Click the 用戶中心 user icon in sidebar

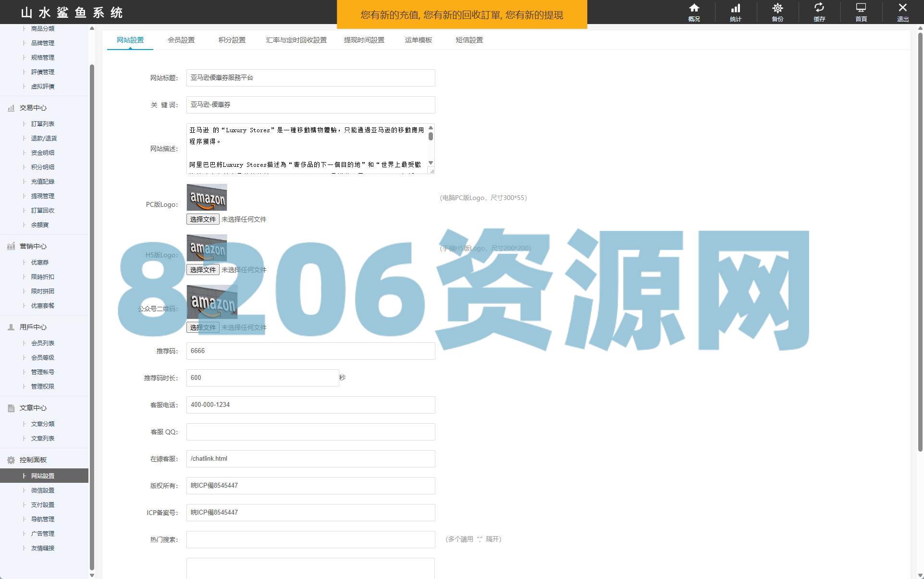pos(11,327)
